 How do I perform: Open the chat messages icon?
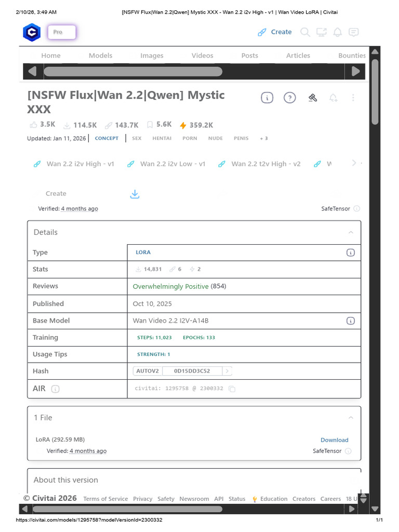(x=353, y=32)
